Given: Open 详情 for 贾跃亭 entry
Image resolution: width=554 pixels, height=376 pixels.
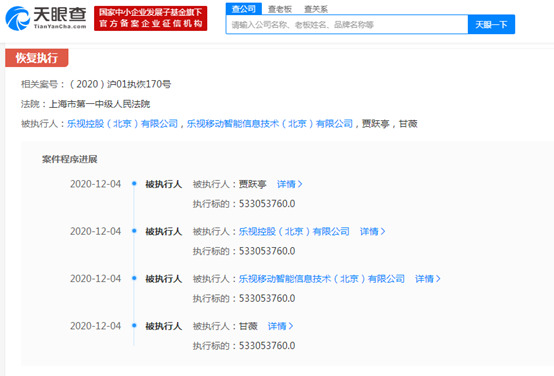Looking at the screenshot, I should tap(290, 184).
